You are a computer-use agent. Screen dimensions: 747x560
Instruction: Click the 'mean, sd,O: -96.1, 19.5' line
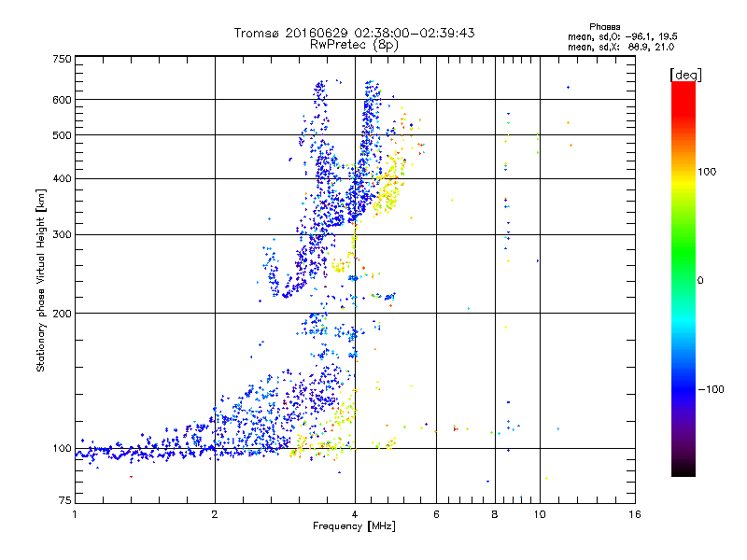(622, 36)
